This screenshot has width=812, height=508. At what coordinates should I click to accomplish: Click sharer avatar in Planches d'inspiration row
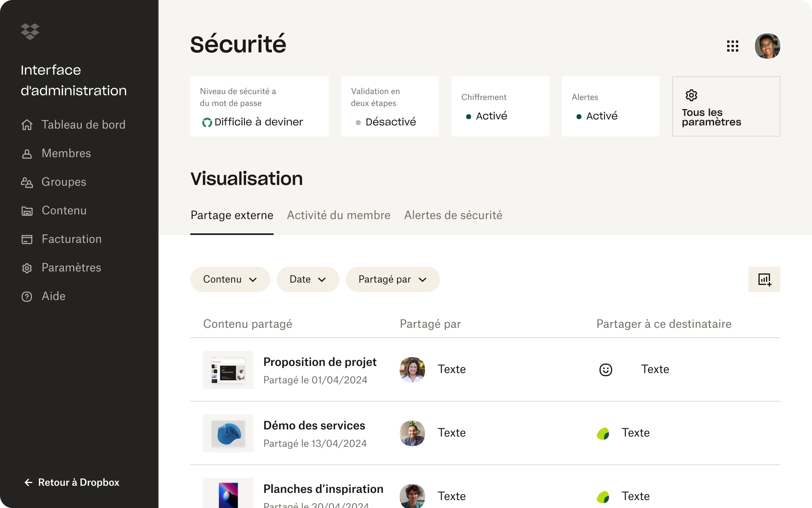click(412, 496)
